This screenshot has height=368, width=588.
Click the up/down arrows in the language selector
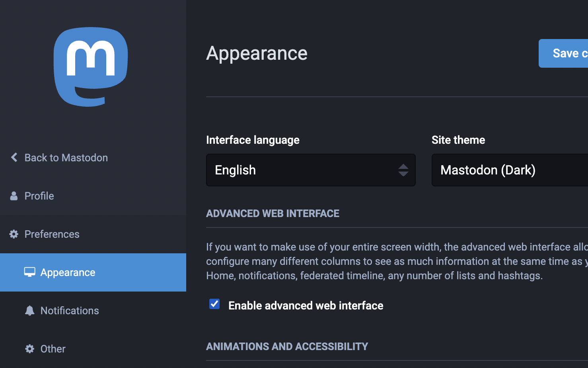point(403,170)
